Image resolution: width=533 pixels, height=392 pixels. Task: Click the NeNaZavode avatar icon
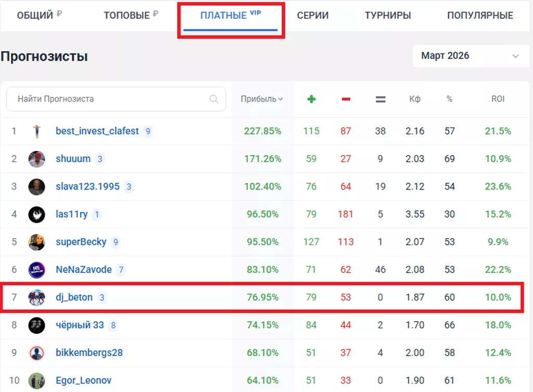36,270
